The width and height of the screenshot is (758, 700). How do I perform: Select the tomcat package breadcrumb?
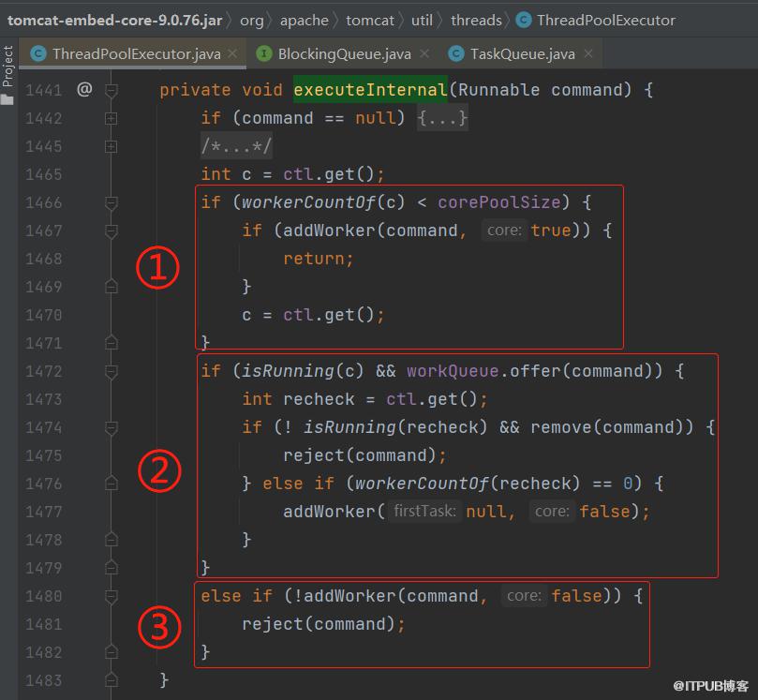click(x=370, y=21)
